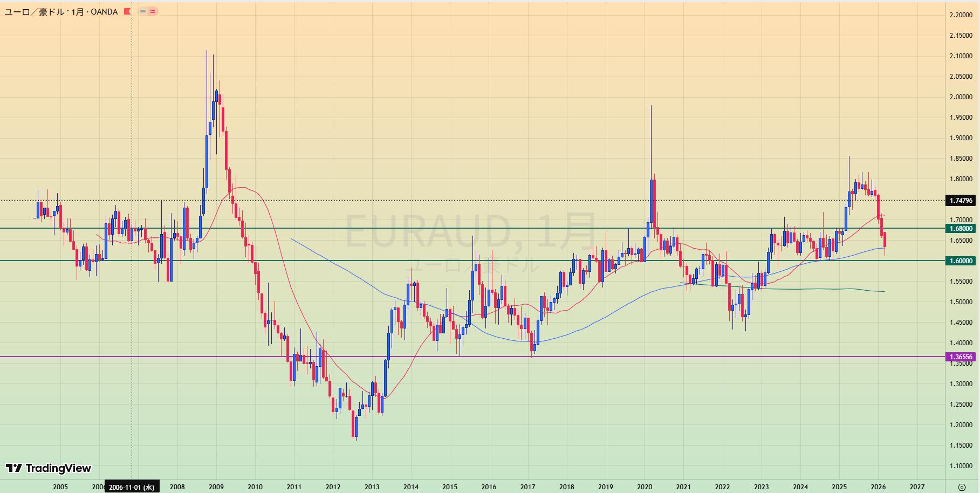Select the 1.68000 price line label
Screen dimensions: 980x493
pos(961,228)
